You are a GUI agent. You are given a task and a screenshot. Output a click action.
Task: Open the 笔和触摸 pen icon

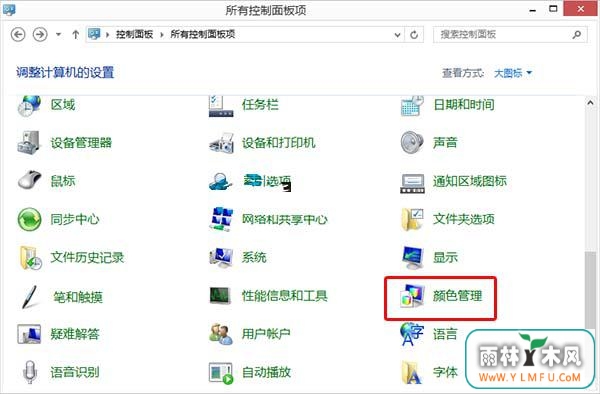click(29, 296)
